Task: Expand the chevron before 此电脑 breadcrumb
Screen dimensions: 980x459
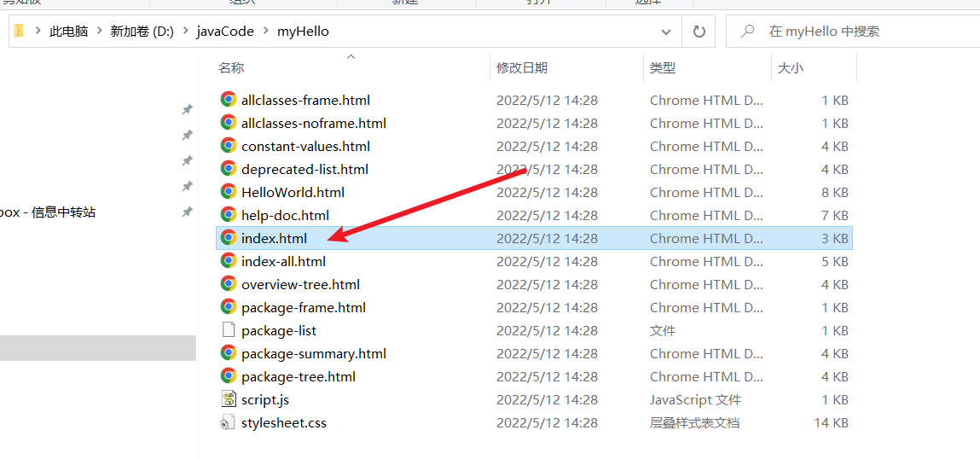Action: click(38, 31)
